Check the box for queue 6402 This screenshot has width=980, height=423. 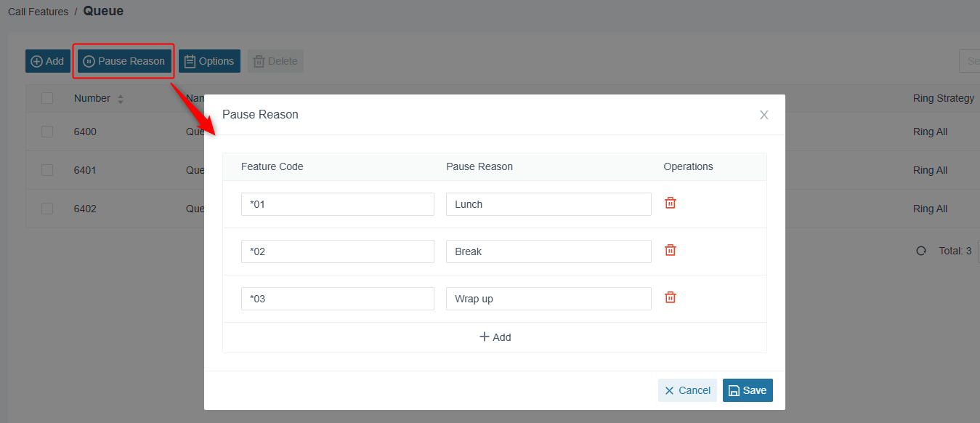47,209
